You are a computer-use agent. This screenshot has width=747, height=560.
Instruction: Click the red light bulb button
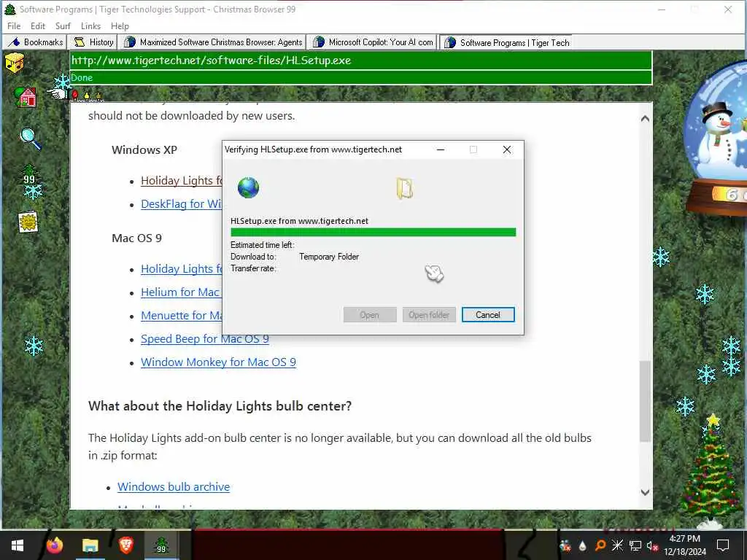point(75,96)
